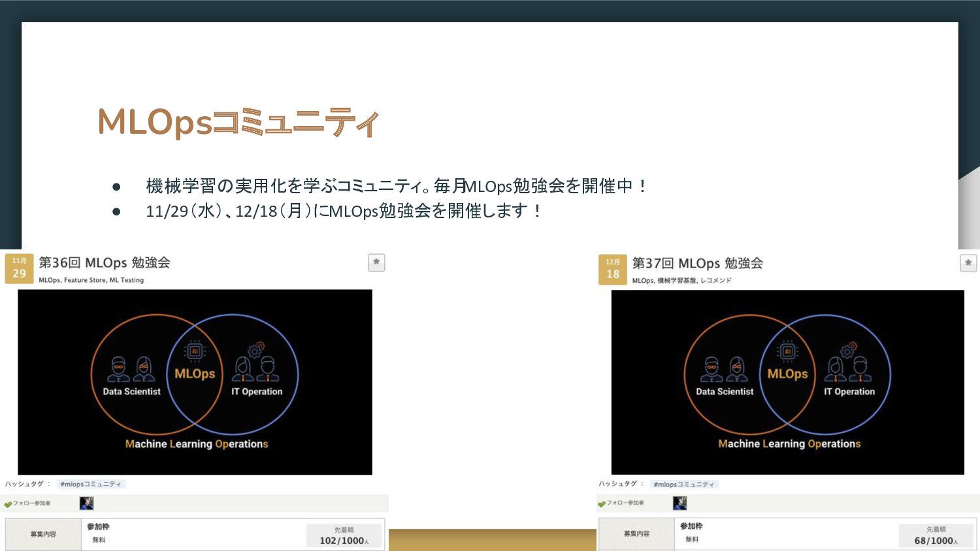Click the star bookmark icon on 第36回 event
Screen dimensions: 980x551
pos(376,262)
